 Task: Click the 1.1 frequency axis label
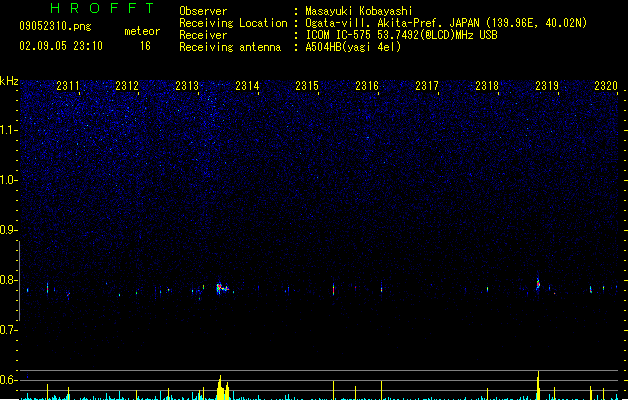point(8,130)
